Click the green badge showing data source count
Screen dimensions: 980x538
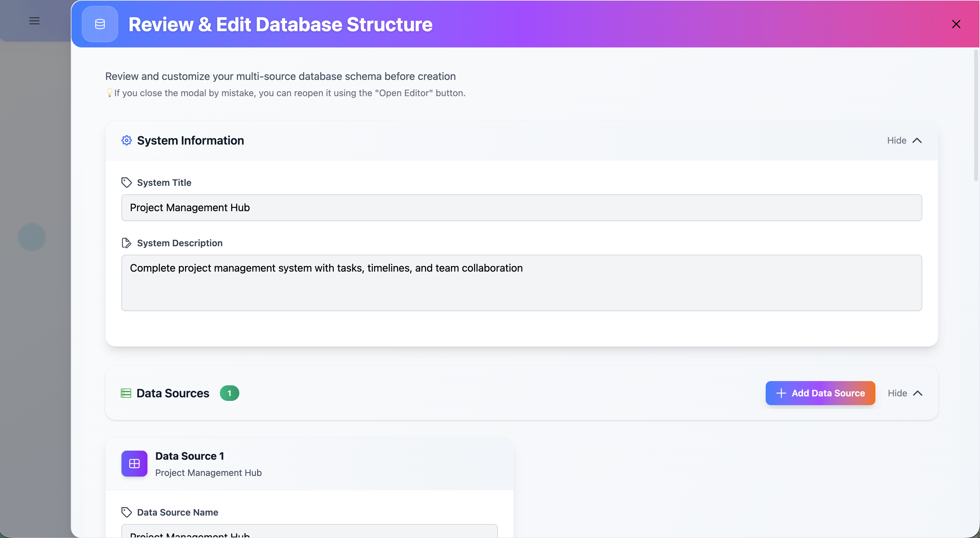(229, 393)
